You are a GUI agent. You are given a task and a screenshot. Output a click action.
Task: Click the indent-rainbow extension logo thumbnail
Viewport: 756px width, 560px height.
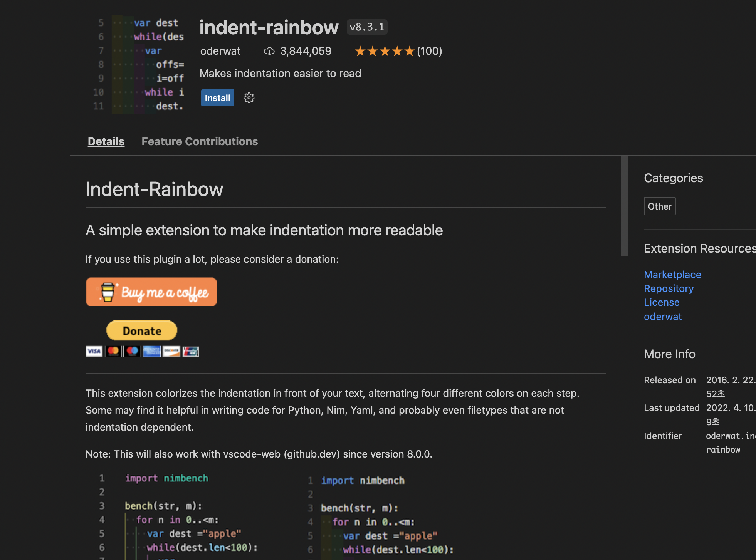pyautogui.click(x=139, y=64)
